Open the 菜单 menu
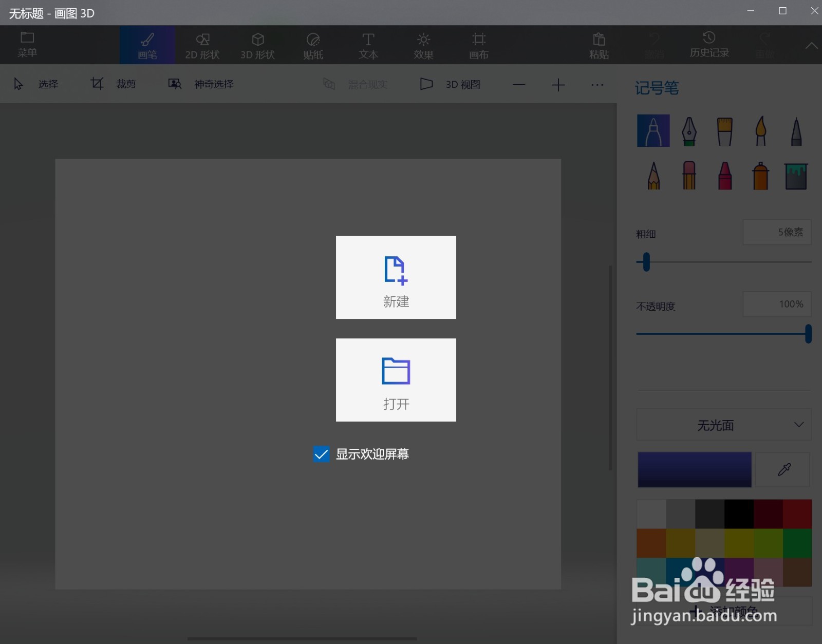 pos(27,45)
